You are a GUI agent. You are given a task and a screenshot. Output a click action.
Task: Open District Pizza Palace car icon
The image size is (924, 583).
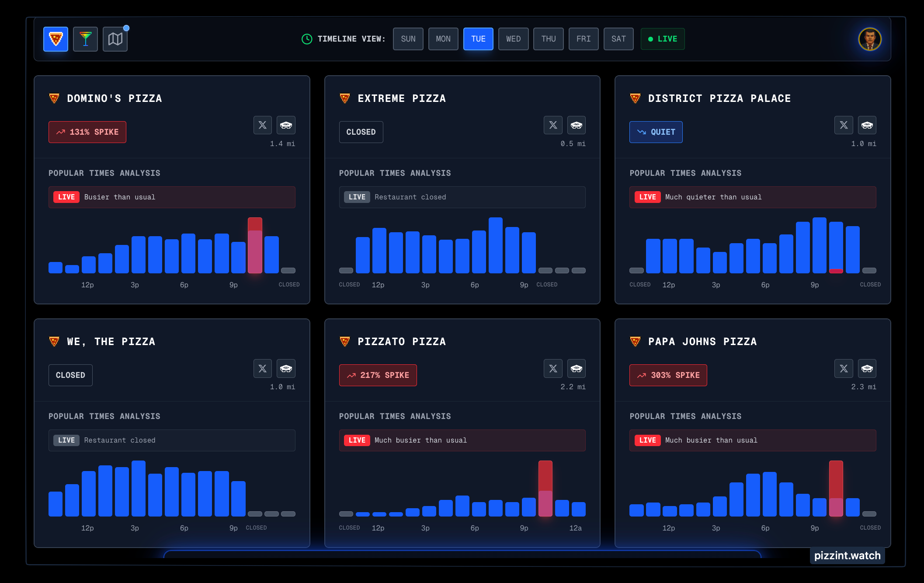pos(867,125)
